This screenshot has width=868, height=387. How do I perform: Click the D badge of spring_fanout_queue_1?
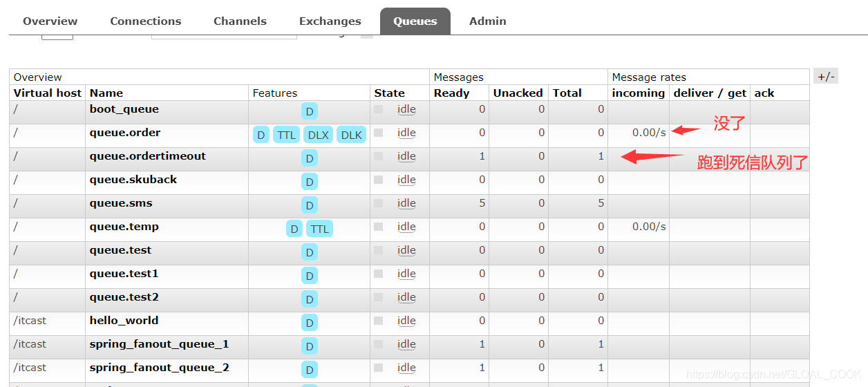pyautogui.click(x=310, y=347)
